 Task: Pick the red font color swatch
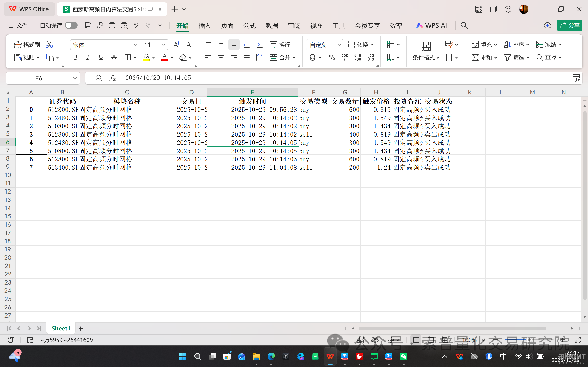click(165, 60)
